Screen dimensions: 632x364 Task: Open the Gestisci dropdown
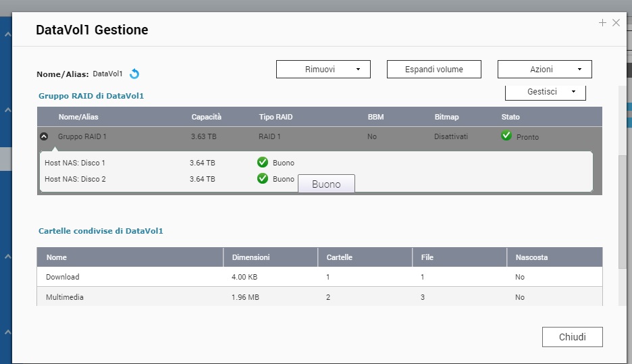tap(545, 91)
